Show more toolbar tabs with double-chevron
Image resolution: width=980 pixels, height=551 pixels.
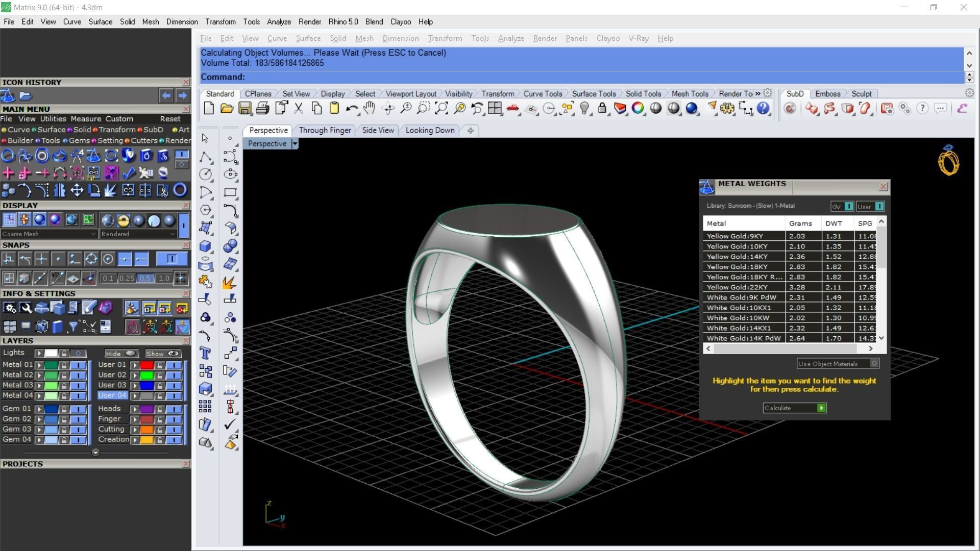pyautogui.click(x=757, y=93)
